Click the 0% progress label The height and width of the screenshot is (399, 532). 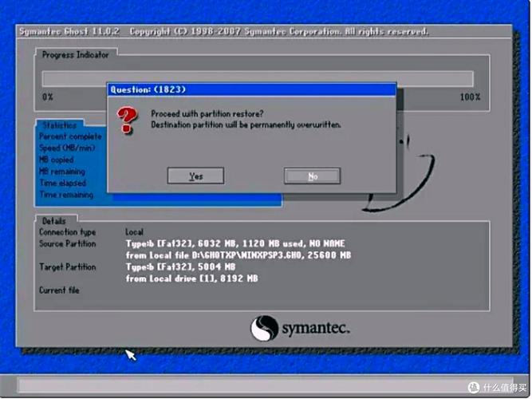click(x=48, y=97)
